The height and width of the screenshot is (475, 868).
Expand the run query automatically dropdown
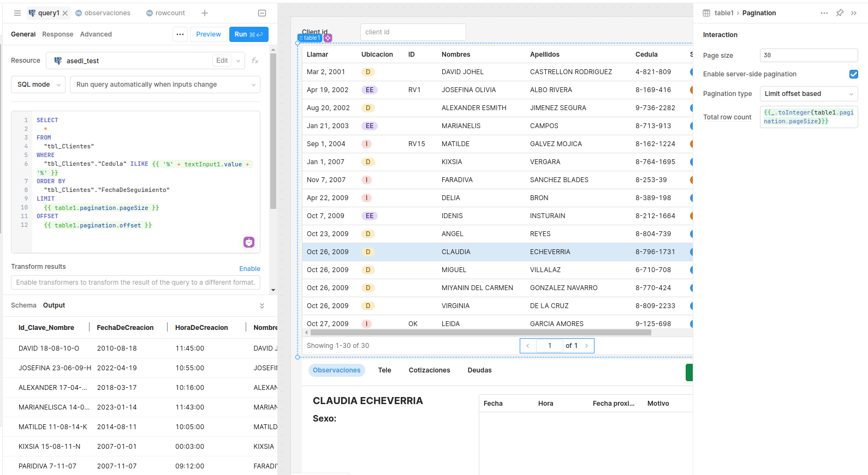pyautogui.click(x=165, y=85)
